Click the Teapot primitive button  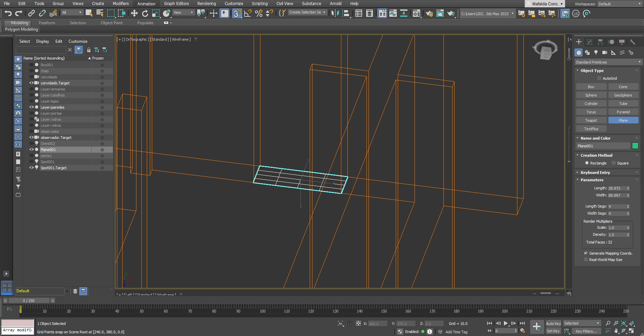click(591, 120)
